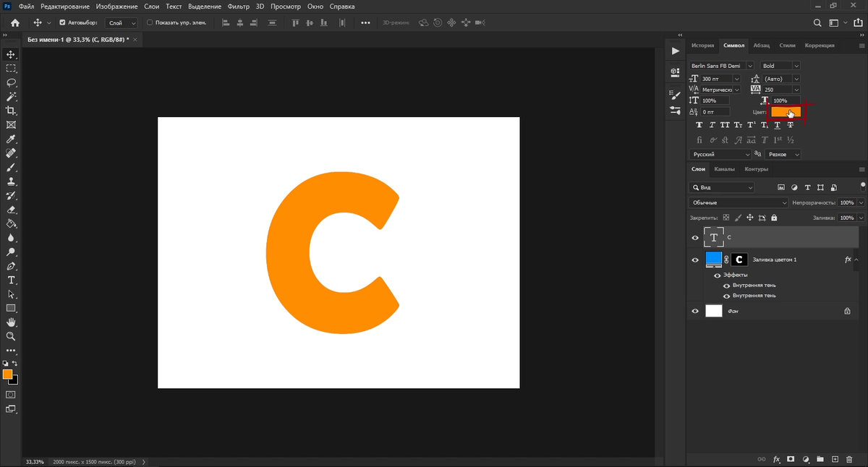Select the Dodge tool

[11, 252]
